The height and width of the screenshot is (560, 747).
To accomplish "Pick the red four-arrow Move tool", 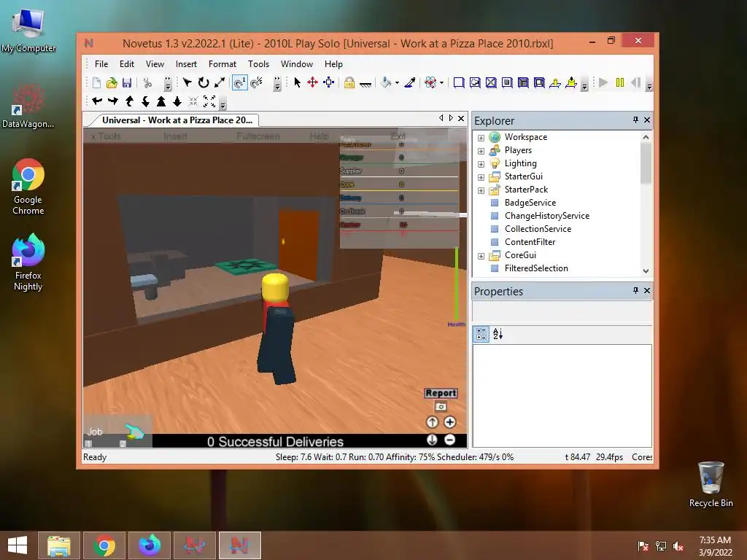I will tap(312, 83).
